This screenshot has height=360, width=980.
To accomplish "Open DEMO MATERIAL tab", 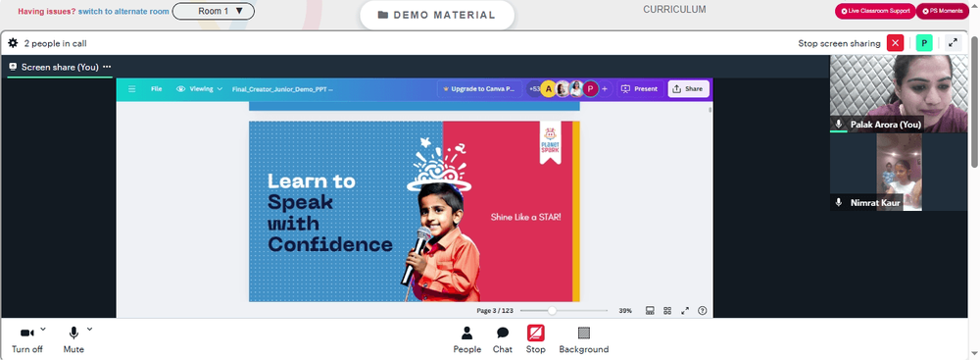I will [437, 15].
